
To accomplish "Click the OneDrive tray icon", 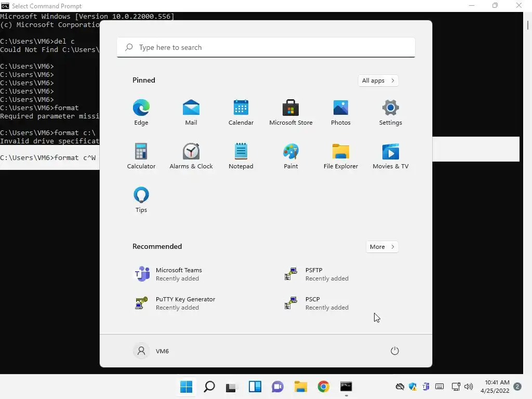I will tap(400, 387).
